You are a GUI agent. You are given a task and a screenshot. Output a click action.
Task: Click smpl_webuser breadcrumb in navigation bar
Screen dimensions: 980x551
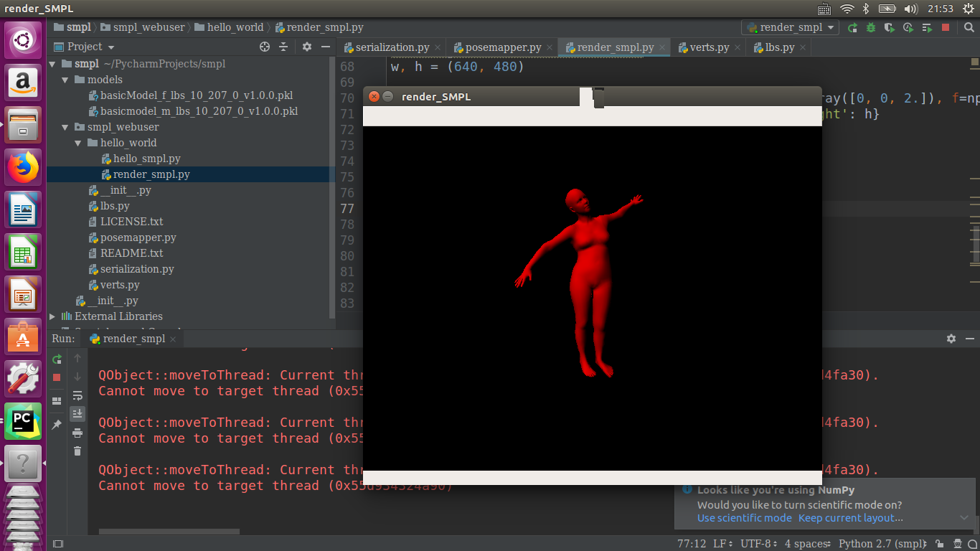144,27
